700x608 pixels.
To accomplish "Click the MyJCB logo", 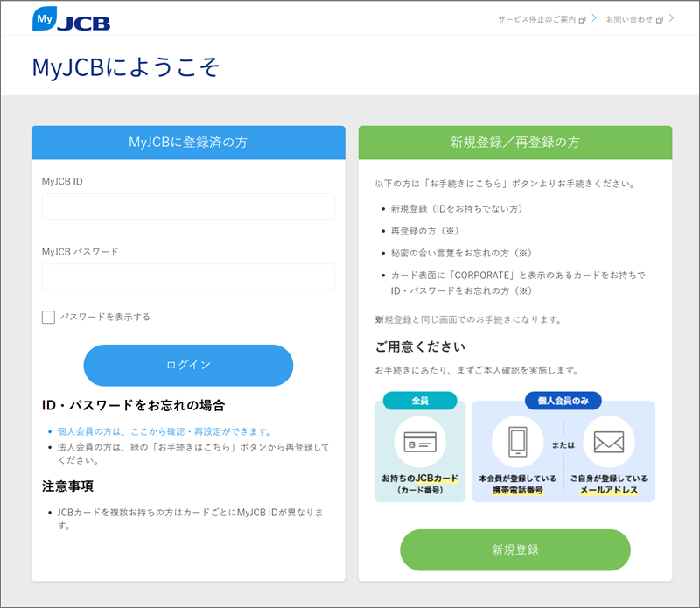I will click(71, 18).
